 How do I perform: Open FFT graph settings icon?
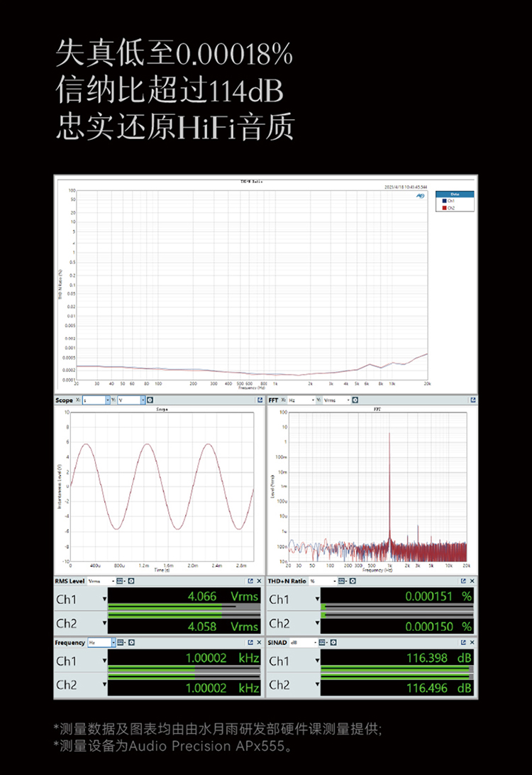pyautogui.click(x=356, y=400)
